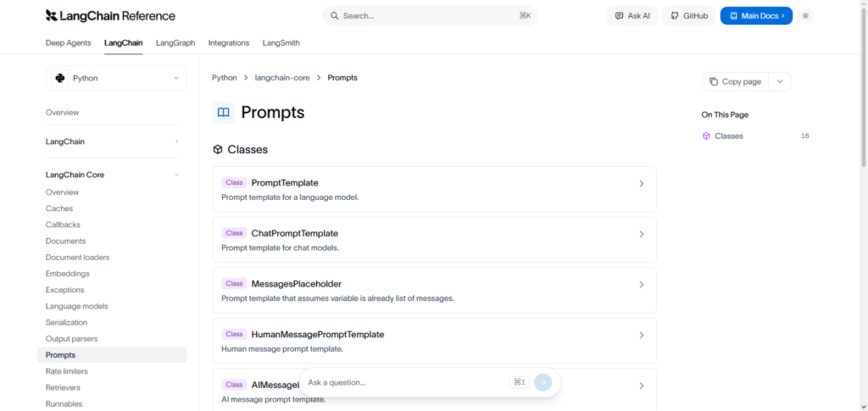Jump to Classes in On This Page
The height and width of the screenshot is (411, 868).
click(728, 136)
